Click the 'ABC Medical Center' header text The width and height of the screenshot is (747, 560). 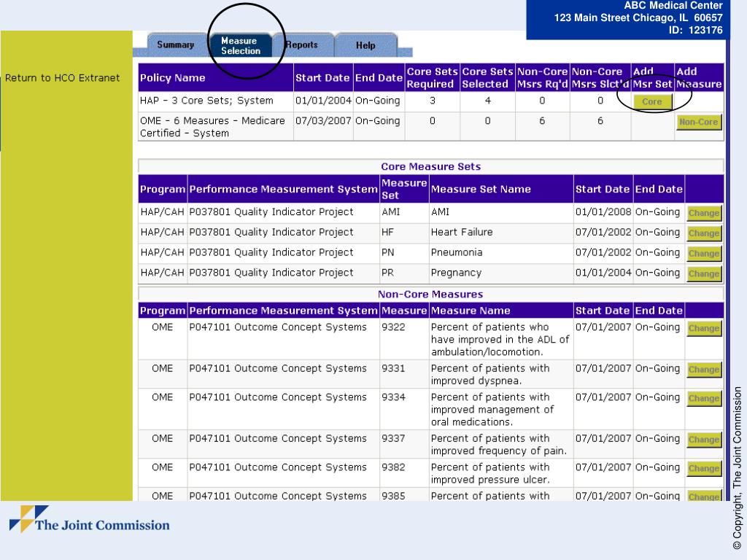(673, 6)
